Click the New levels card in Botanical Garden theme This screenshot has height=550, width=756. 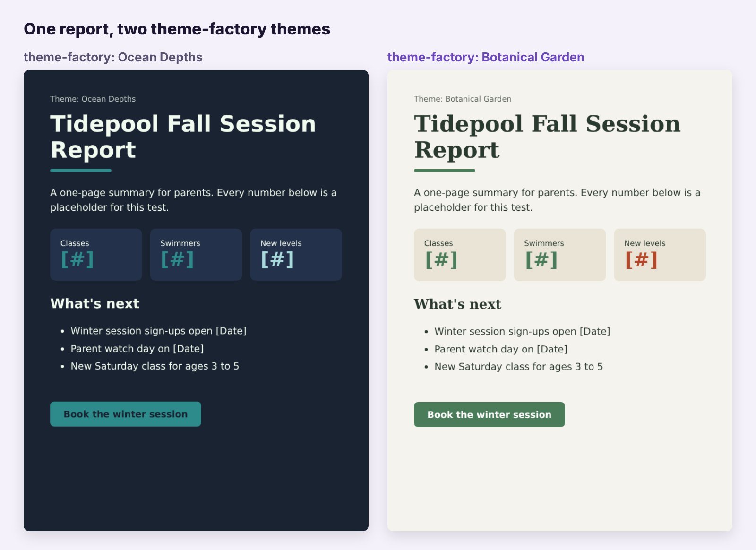(660, 255)
